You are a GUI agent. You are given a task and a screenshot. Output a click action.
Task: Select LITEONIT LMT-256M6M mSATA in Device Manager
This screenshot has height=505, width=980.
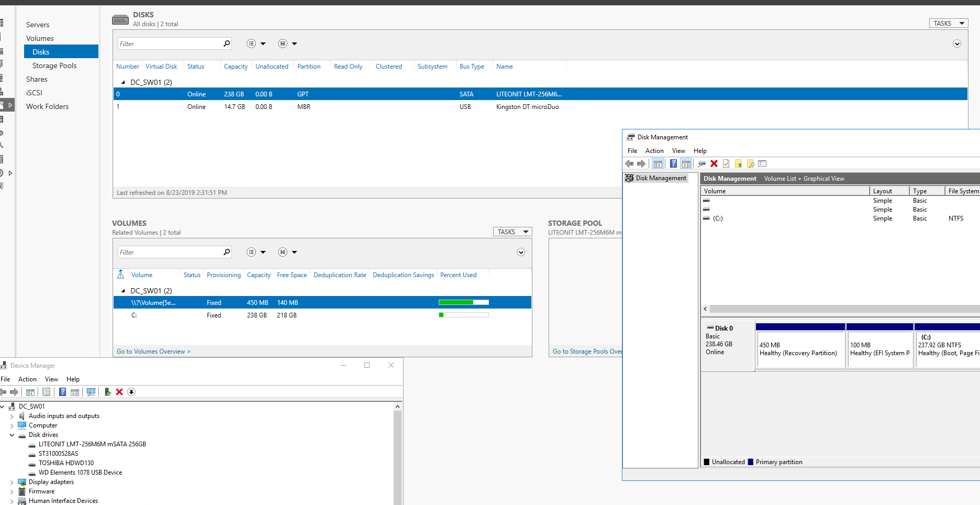pyautogui.click(x=92, y=444)
